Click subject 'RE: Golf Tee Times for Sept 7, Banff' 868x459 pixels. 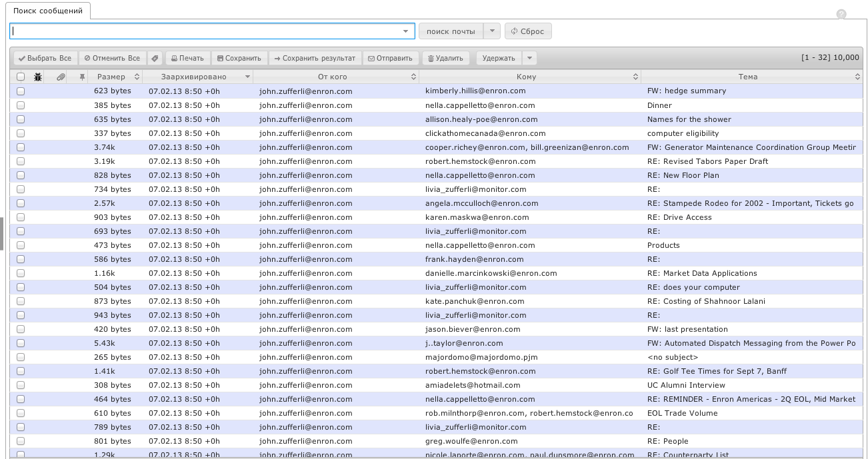coord(717,371)
